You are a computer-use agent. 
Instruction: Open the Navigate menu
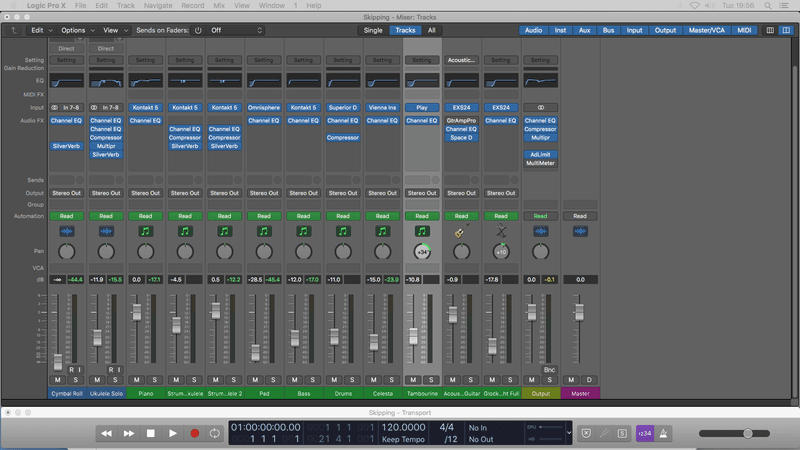(158, 6)
